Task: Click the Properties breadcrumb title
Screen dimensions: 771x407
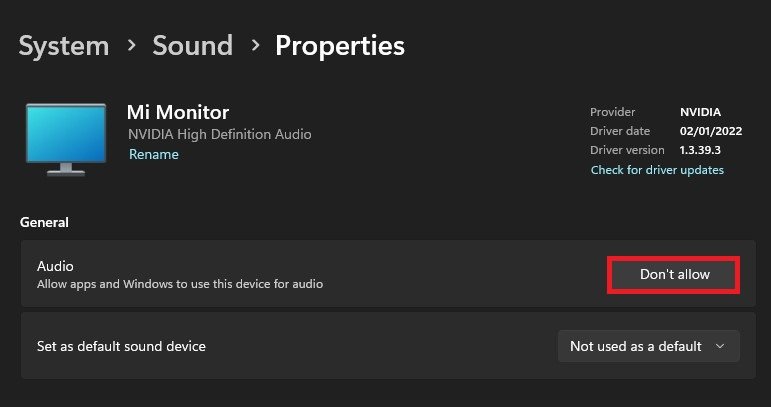Action: coord(340,46)
